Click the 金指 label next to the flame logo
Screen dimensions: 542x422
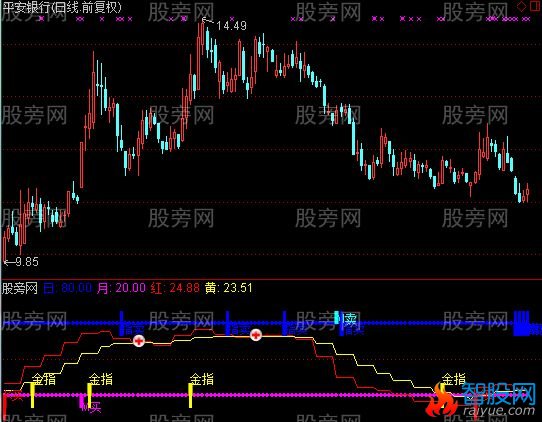(454, 379)
